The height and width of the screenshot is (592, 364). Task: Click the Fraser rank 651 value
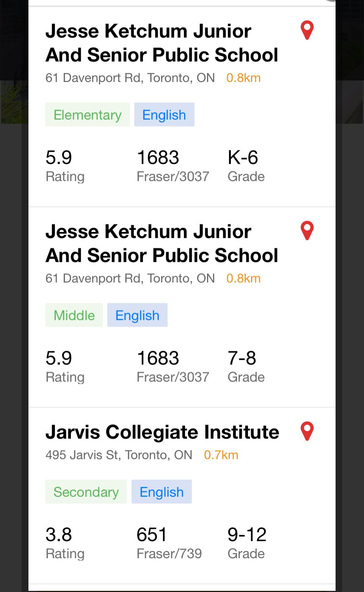[x=152, y=535]
